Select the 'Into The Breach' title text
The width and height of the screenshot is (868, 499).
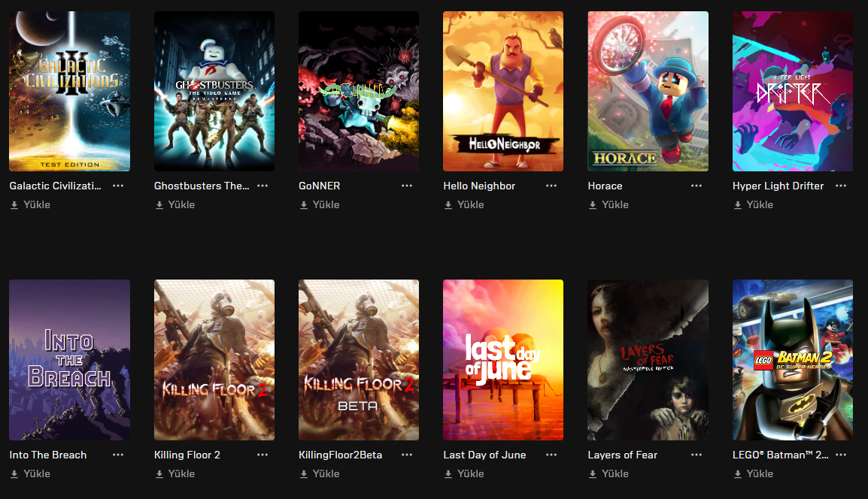point(48,455)
